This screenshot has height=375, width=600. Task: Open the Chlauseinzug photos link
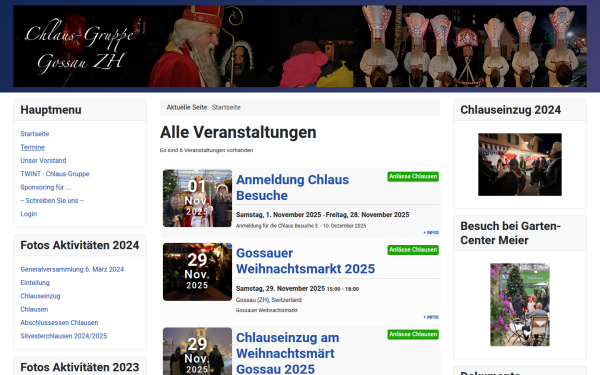[x=40, y=296]
